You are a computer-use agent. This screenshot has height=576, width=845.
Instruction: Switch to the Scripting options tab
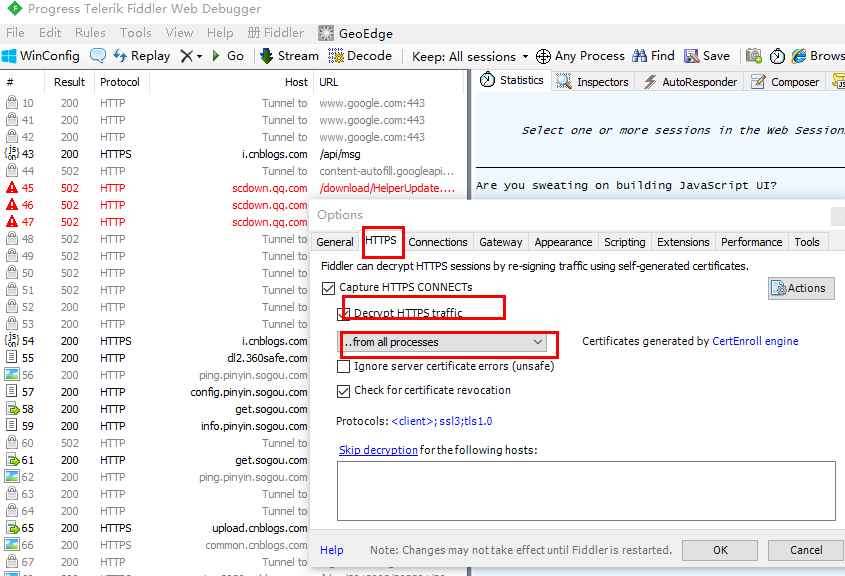coord(625,242)
